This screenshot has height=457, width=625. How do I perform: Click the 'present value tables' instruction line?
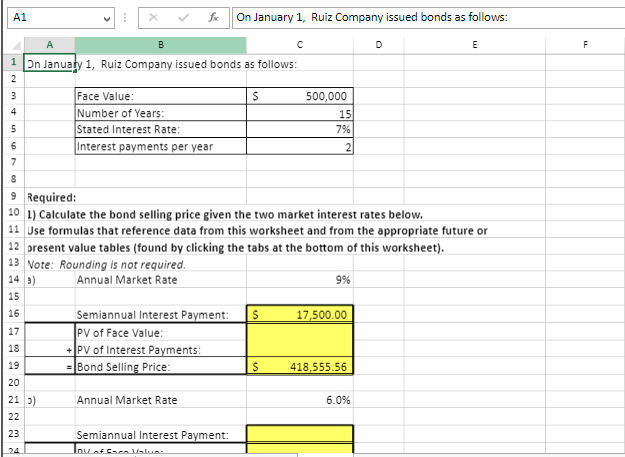point(235,248)
